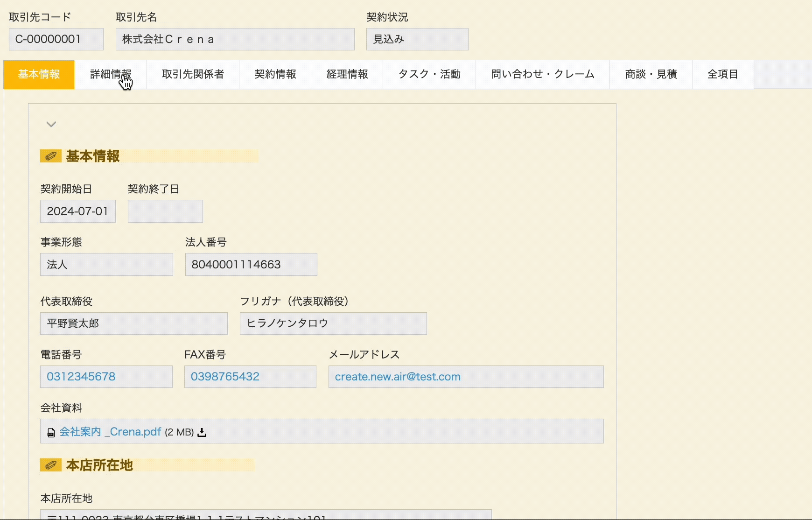Switch to 問い合わせ・クレーム tab
This screenshot has height=520, width=812.
[x=543, y=74]
